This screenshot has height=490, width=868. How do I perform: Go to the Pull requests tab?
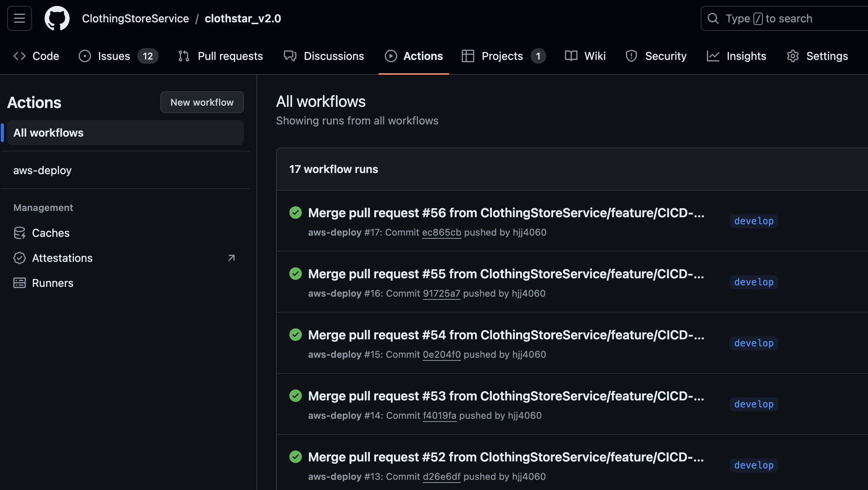(x=221, y=56)
